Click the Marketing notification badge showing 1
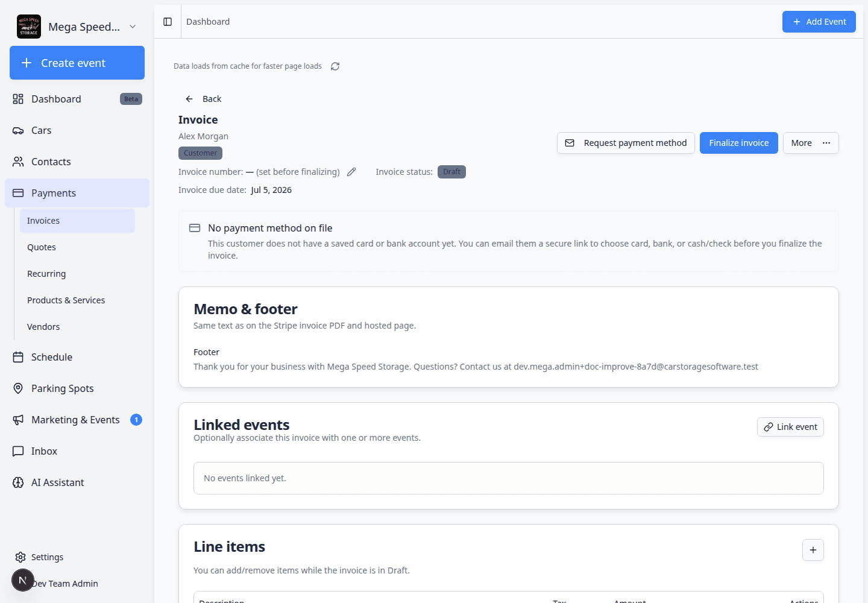Screen dimensions: 868x603 136,420
